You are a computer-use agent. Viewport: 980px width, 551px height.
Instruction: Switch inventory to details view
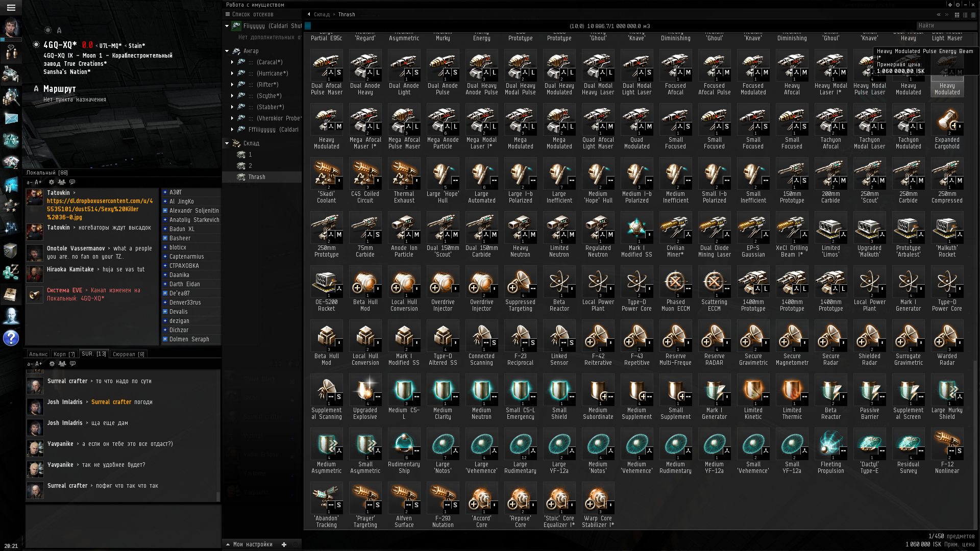[965, 15]
